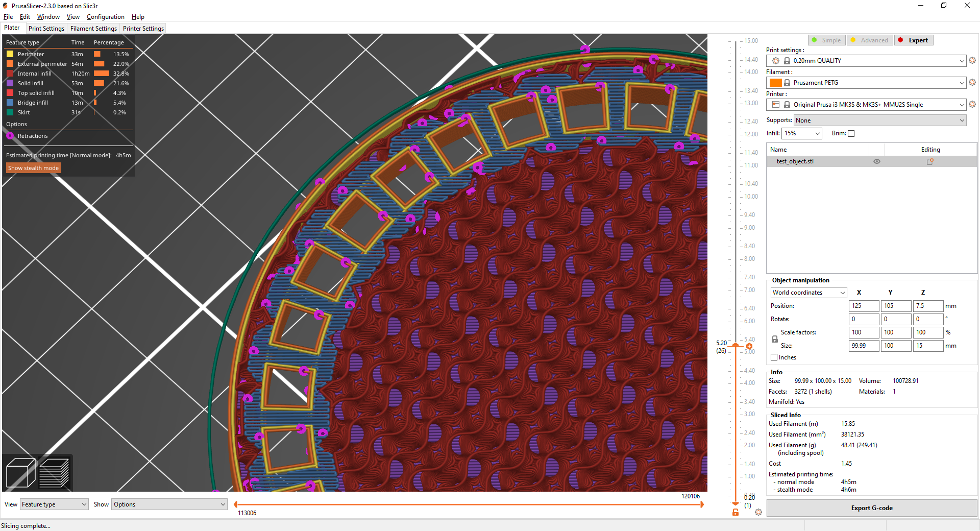980x531 pixels.
Task: Enable the Inches checkbox
Action: point(774,357)
